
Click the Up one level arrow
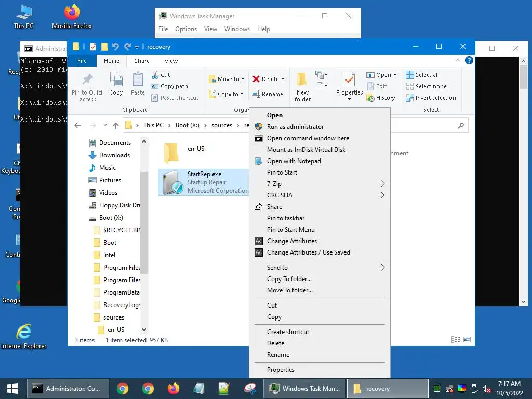[x=116, y=125]
